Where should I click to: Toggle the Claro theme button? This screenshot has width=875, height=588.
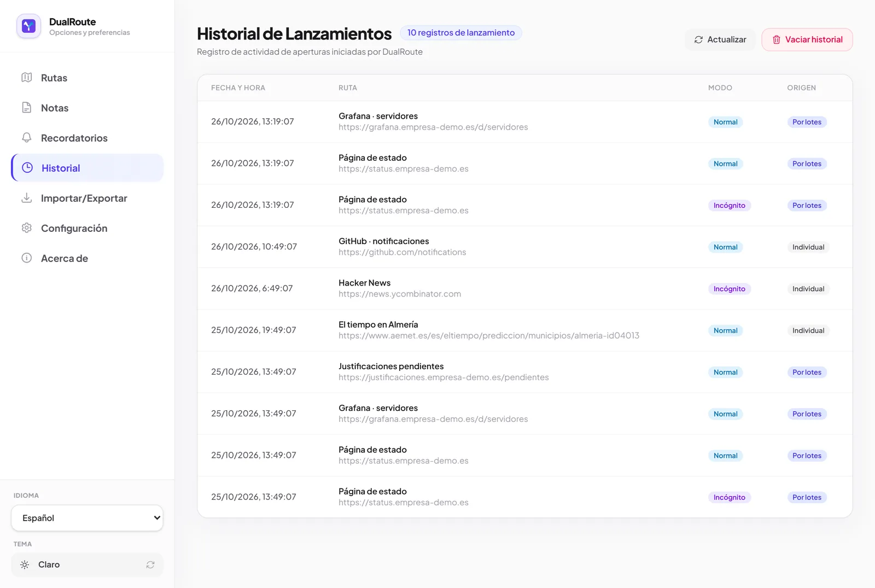[87, 564]
